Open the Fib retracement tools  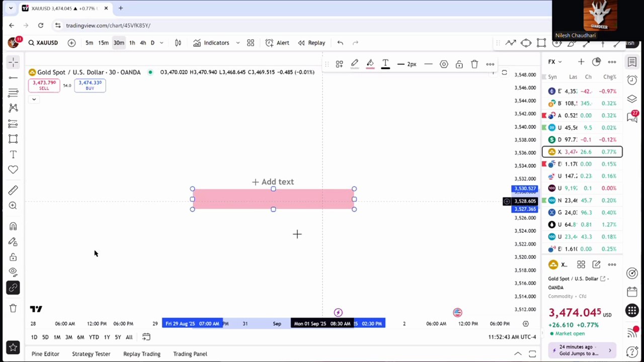13,93
